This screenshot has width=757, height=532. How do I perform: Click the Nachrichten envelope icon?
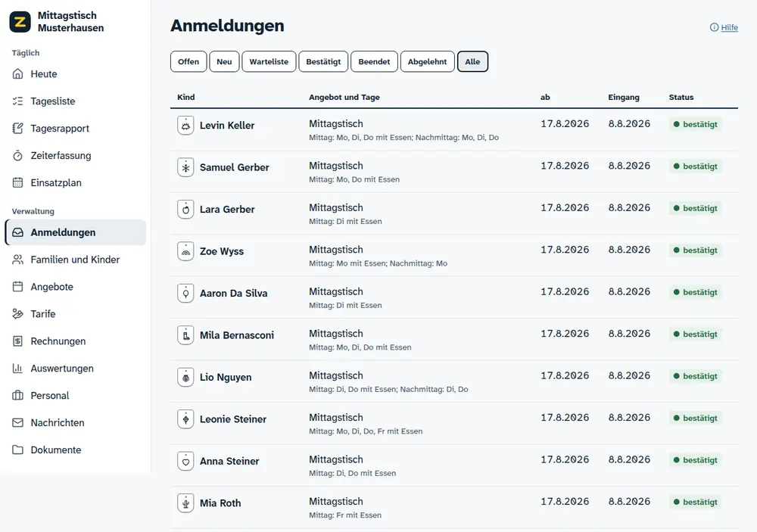tap(18, 422)
